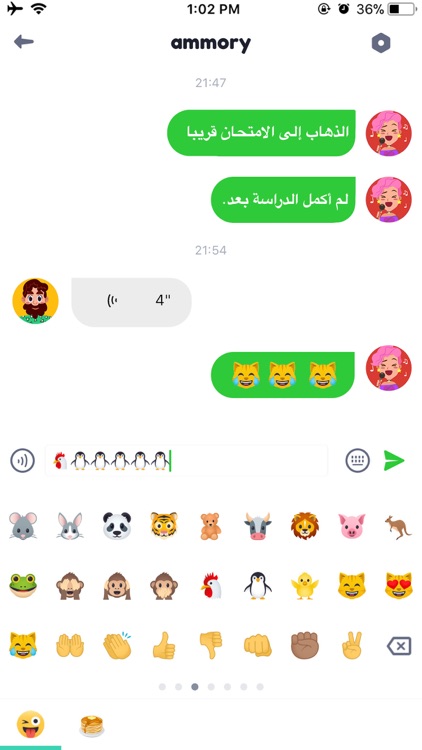
Task: Open the winking face emoji tab
Action: pyautogui.click(x=31, y=724)
